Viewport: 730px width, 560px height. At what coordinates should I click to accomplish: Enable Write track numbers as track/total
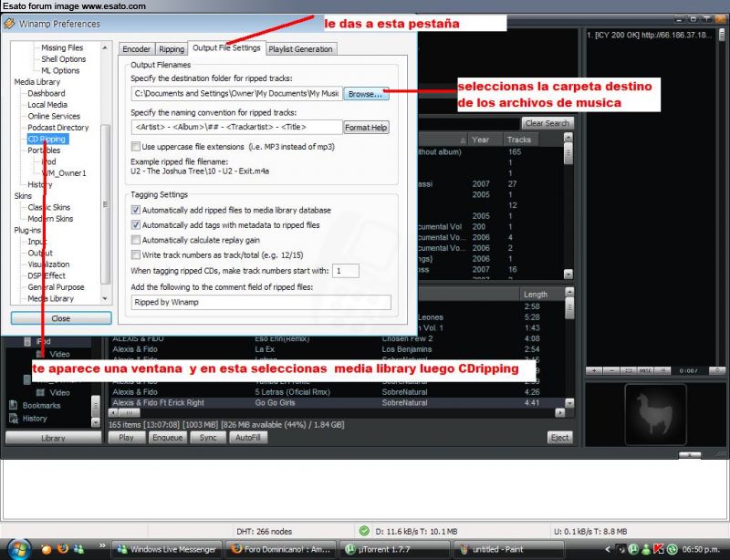[x=135, y=254]
